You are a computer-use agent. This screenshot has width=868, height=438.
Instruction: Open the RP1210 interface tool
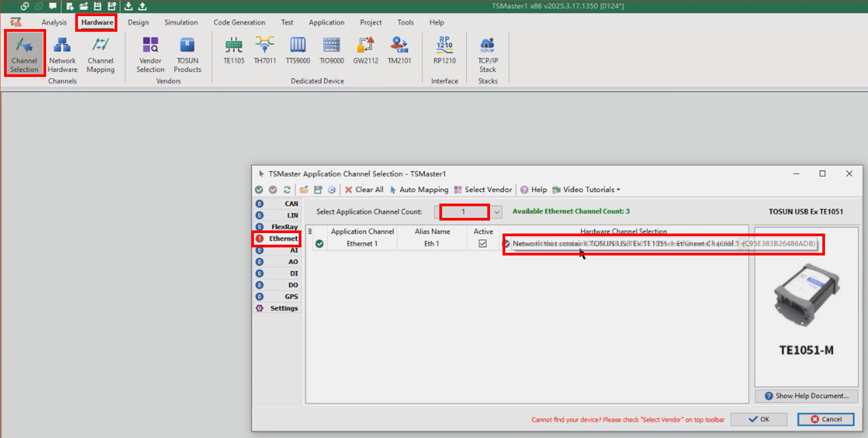[x=444, y=51]
